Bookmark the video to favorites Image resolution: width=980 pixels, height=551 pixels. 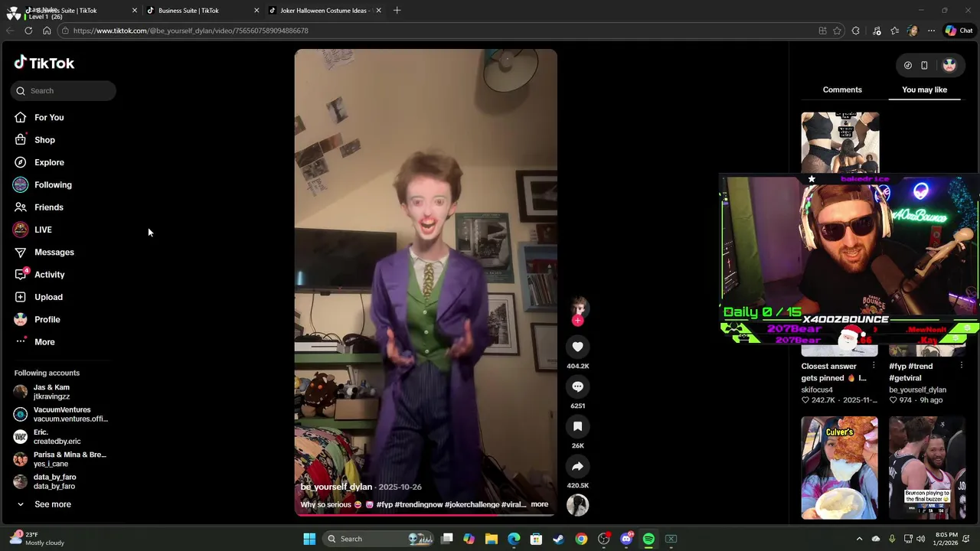(x=577, y=426)
